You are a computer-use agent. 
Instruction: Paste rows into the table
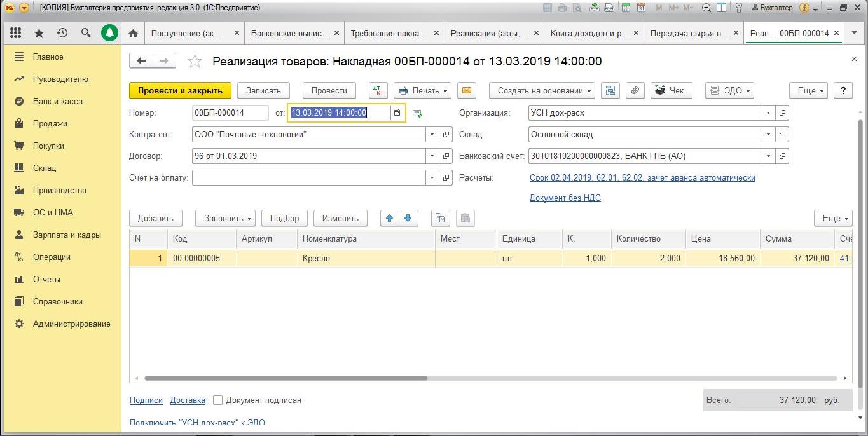[x=465, y=218]
